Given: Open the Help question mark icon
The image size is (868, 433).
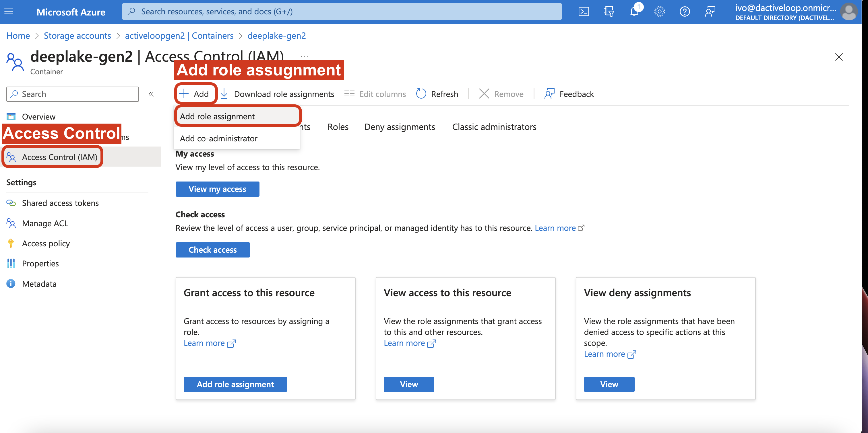Looking at the screenshot, I should 684,12.
